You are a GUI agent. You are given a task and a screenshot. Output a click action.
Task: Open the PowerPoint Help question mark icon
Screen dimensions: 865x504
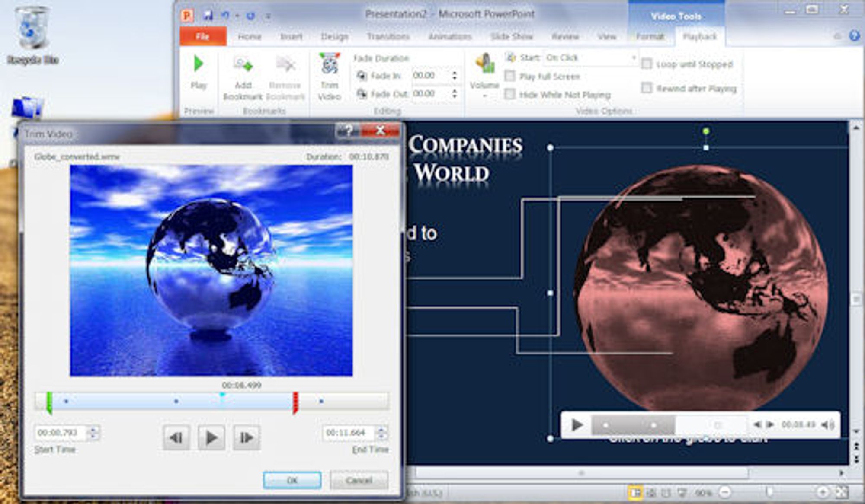[854, 36]
